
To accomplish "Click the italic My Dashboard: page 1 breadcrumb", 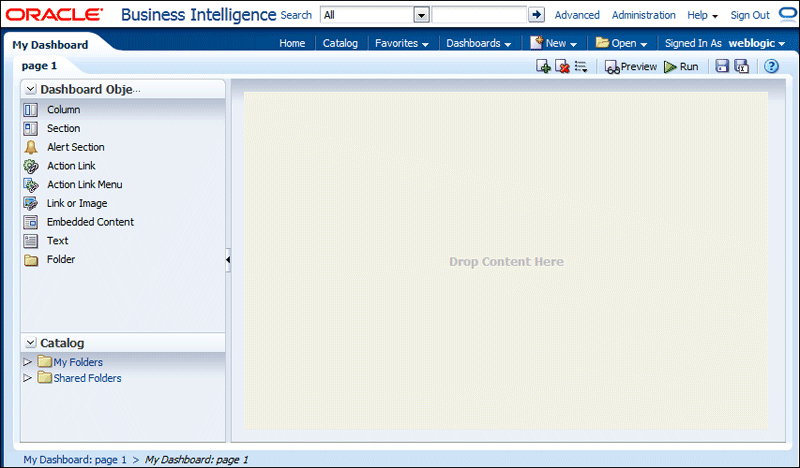I will pyautogui.click(x=196, y=459).
